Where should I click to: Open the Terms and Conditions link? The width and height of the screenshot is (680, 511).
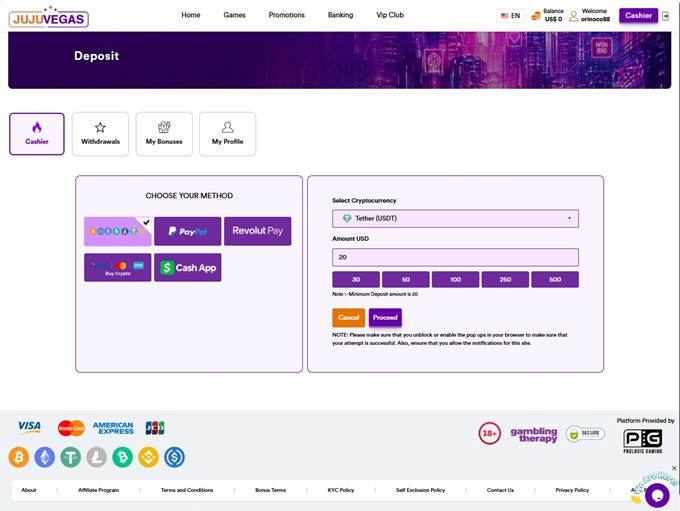[187, 490]
